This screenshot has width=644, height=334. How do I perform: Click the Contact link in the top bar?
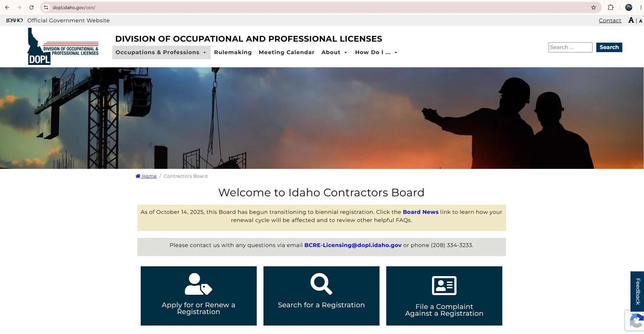coord(610,20)
